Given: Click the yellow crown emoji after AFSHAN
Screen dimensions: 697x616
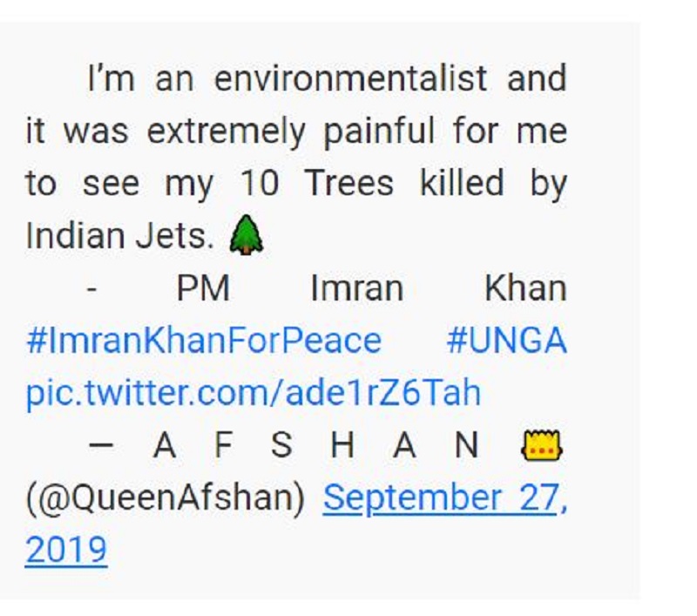Looking at the screenshot, I should (542, 445).
